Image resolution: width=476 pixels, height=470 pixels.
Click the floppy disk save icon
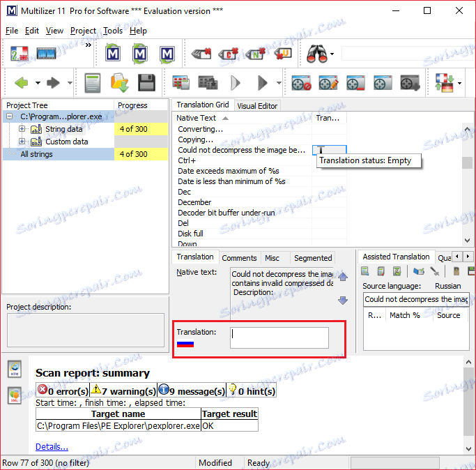(146, 83)
